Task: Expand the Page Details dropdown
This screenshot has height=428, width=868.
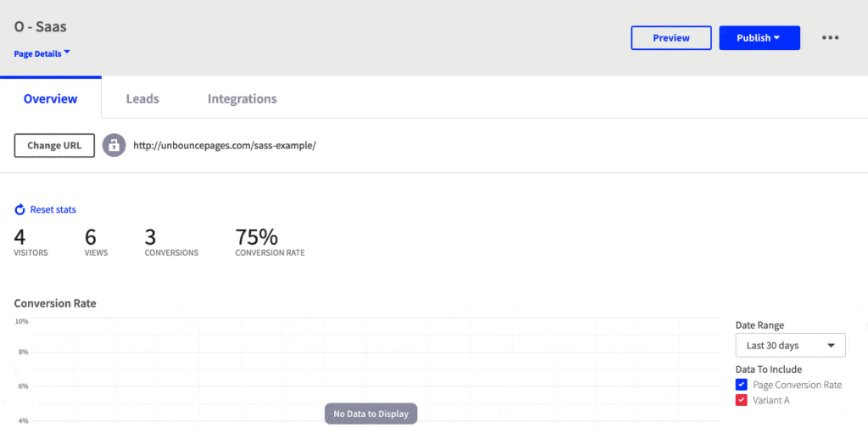Action: click(x=42, y=53)
